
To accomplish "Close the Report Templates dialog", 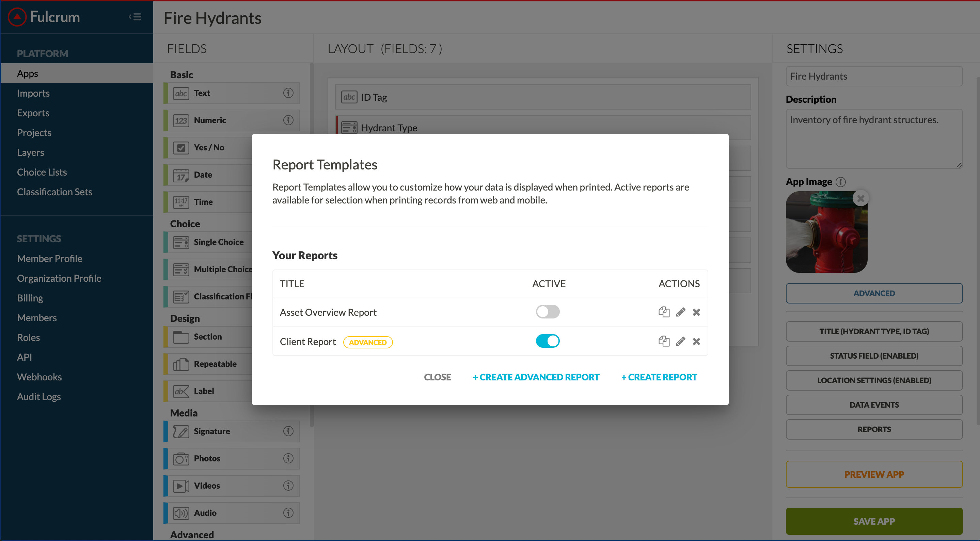I will pyautogui.click(x=438, y=377).
